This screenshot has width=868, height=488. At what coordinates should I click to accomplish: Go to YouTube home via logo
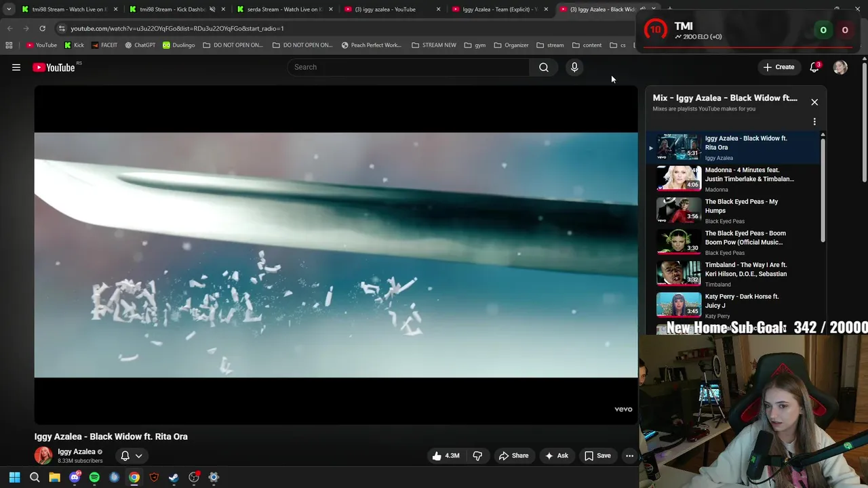tap(54, 67)
